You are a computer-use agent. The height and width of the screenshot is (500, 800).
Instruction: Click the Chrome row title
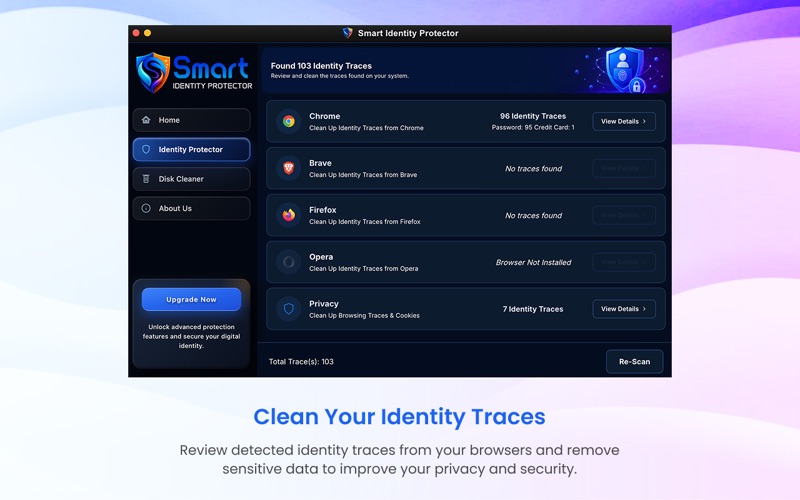[x=324, y=116]
